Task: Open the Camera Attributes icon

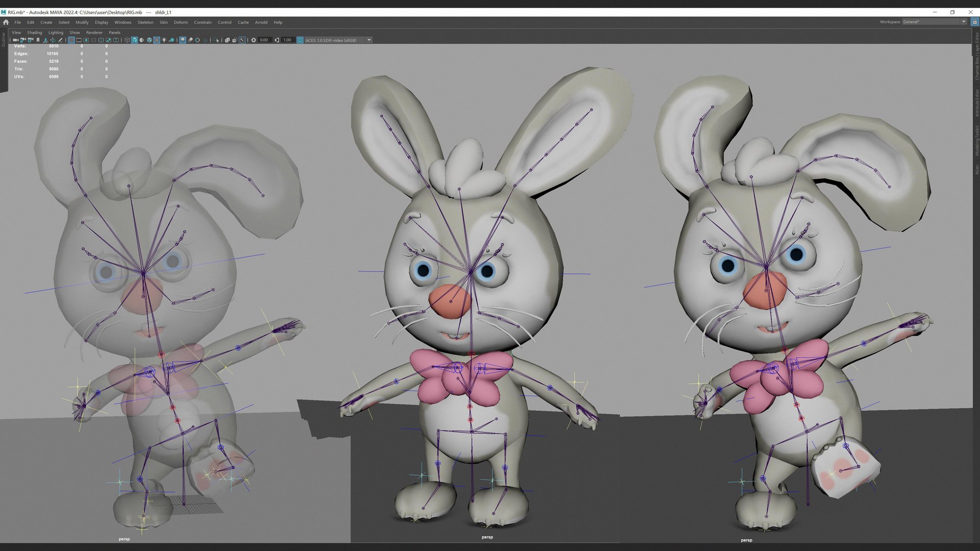Action: point(30,40)
